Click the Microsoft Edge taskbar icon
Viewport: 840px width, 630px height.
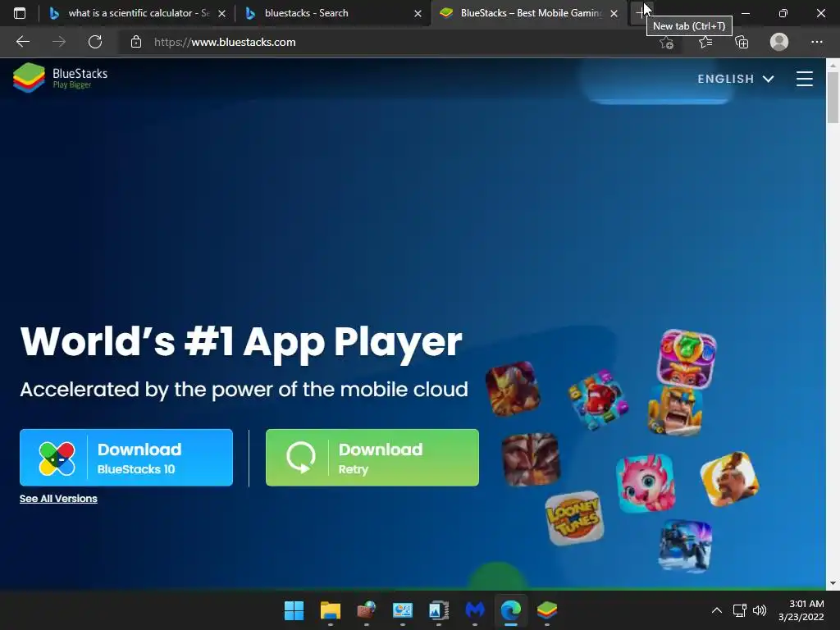pos(510,610)
